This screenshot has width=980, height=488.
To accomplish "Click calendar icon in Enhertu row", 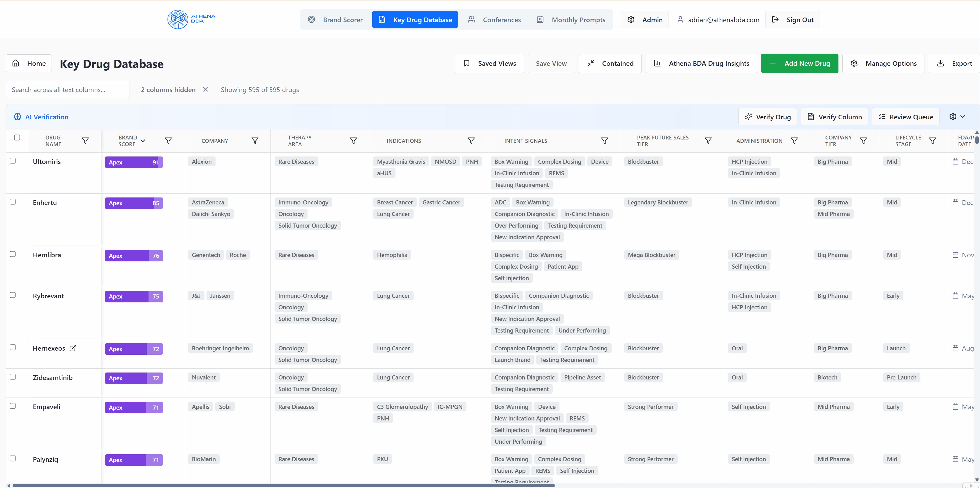I will tap(955, 202).
